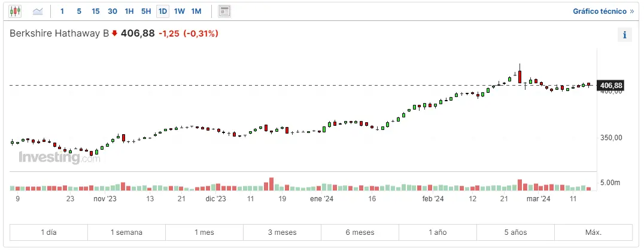The width and height of the screenshot is (644, 251).
Task: Click the 406,88 price label on axis
Action: click(610, 86)
